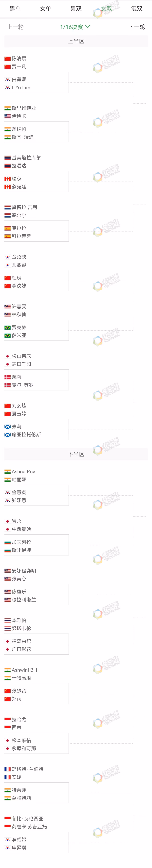
Task: Click the Korea flag beside 白荷娜
Action: (7, 79)
